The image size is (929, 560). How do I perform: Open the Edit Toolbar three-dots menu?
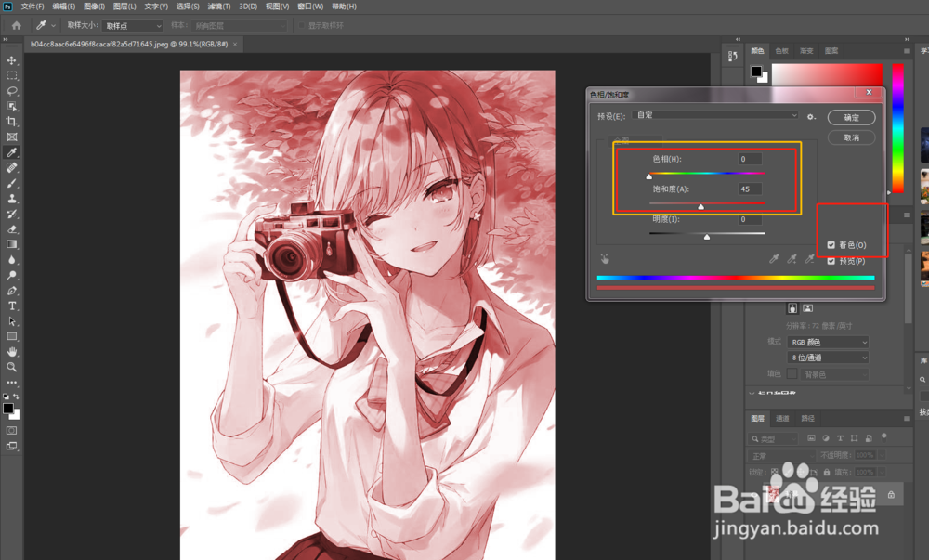12,383
